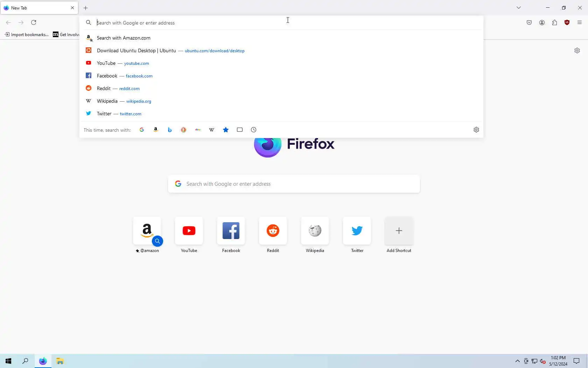Open a new tab with plus button
588x368 pixels.
click(86, 8)
